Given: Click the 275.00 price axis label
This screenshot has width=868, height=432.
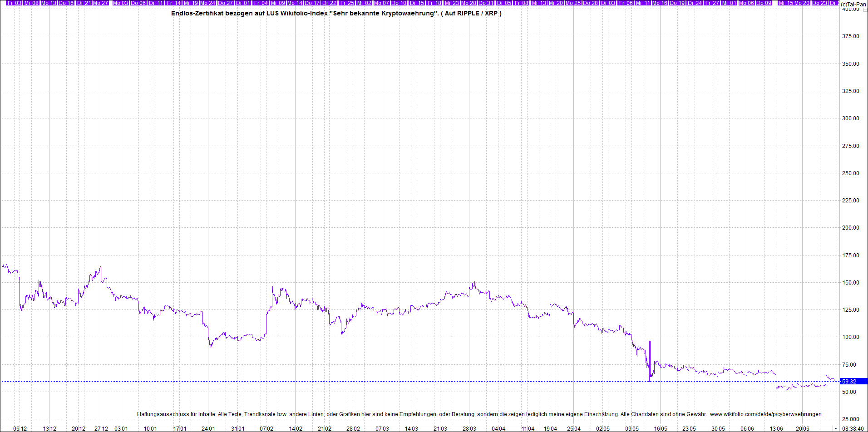Looking at the screenshot, I should click(851, 146).
